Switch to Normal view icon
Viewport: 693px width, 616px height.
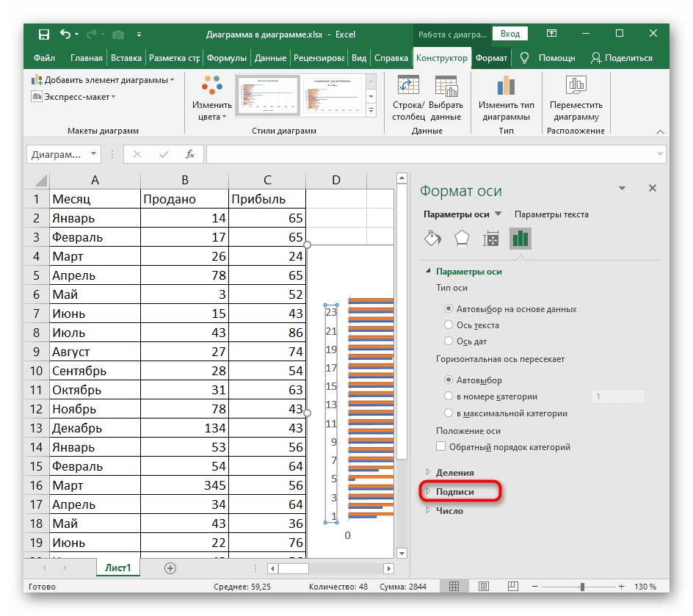click(454, 587)
